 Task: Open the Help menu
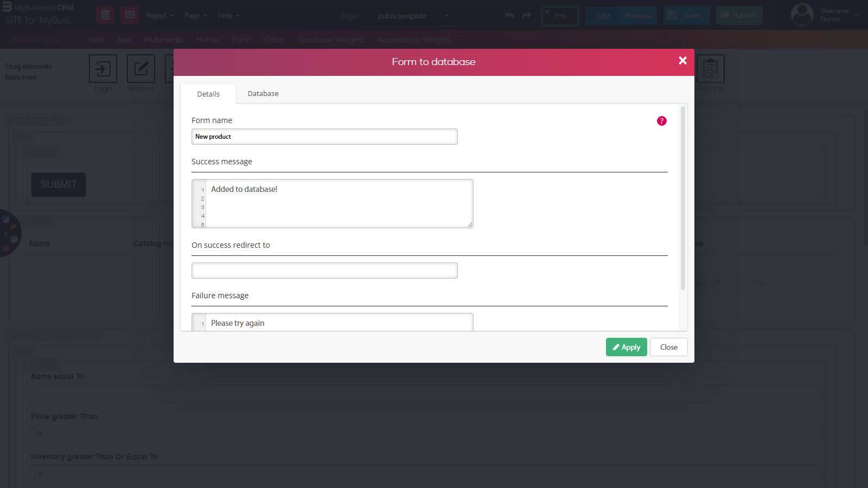[x=228, y=16]
